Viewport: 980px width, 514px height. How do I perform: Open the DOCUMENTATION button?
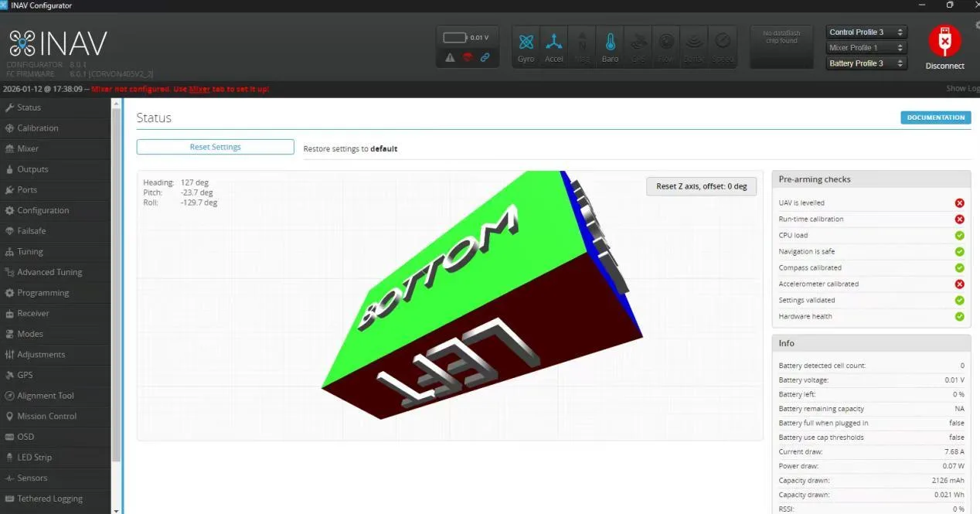pyautogui.click(x=936, y=117)
